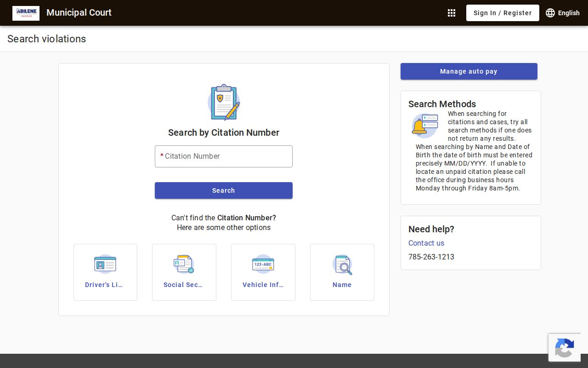Click the Search Methods heading
The width and height of the screenshot is (588, 368).
442,104
